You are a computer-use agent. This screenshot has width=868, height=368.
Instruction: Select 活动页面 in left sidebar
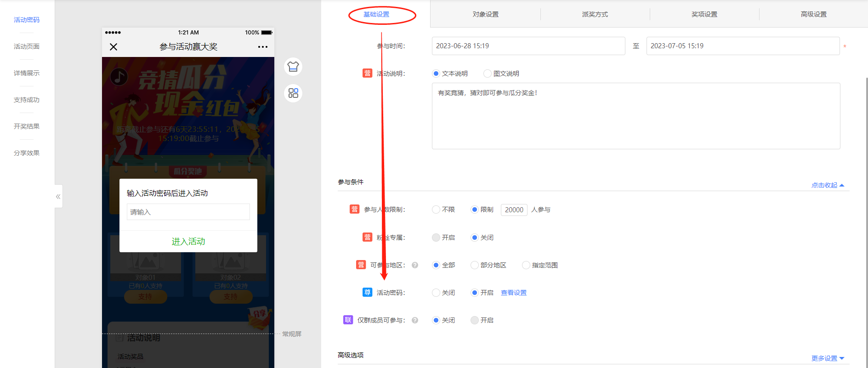(27, 46)
